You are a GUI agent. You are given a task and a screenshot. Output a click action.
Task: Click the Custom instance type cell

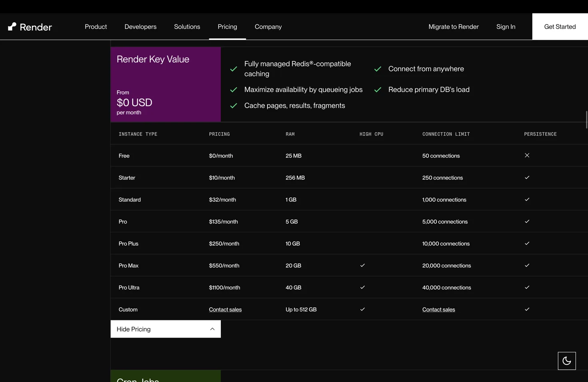click(x=128, y=310)
